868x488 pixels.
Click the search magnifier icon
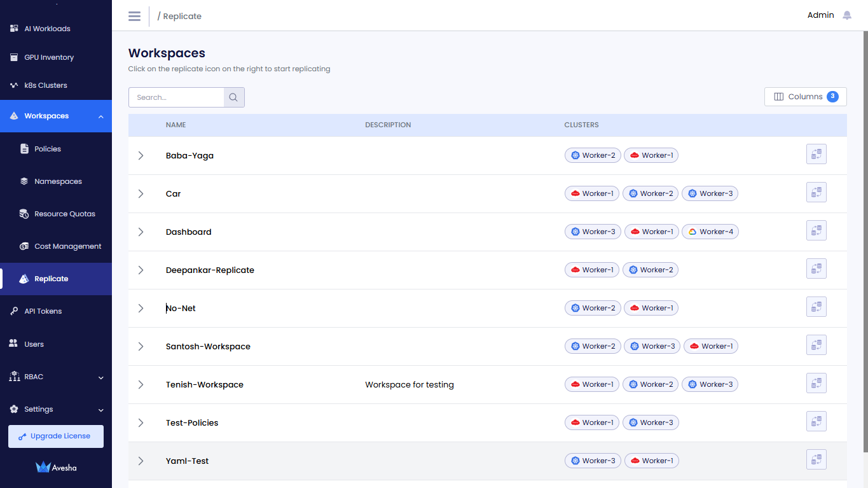233,97
